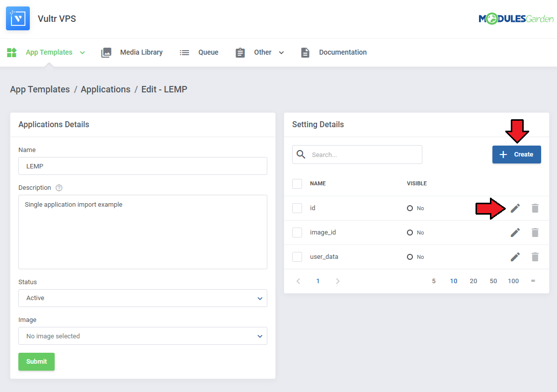
Task: Go to the next page arrow
Action: [x=337, y=281]
